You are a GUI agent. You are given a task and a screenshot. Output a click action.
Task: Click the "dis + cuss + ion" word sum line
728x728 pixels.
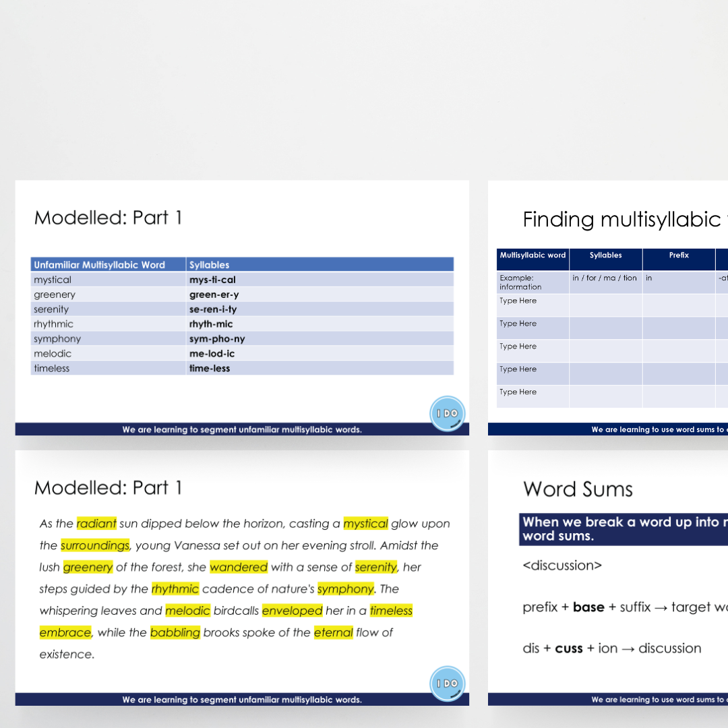pyautogui.click(x=611, y=648)
